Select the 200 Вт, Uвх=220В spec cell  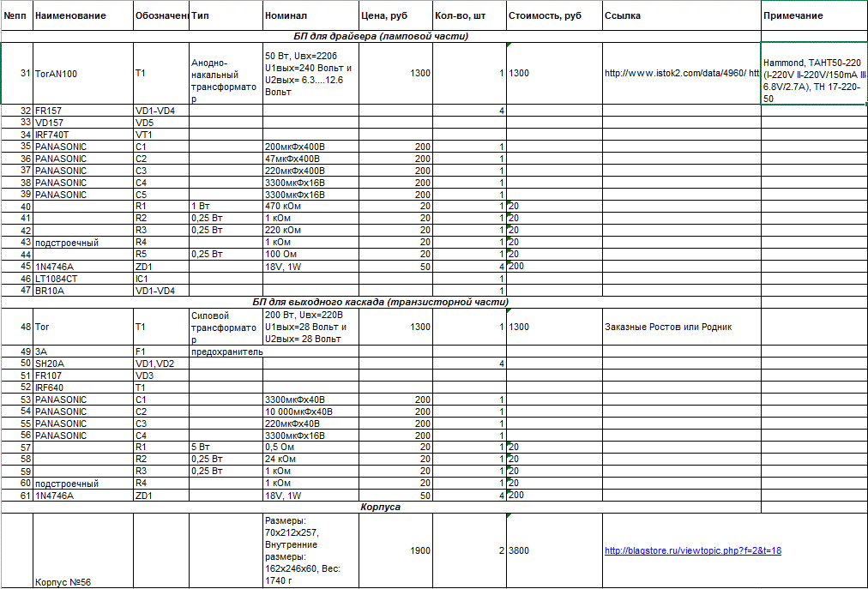click(x=311, y=327)
